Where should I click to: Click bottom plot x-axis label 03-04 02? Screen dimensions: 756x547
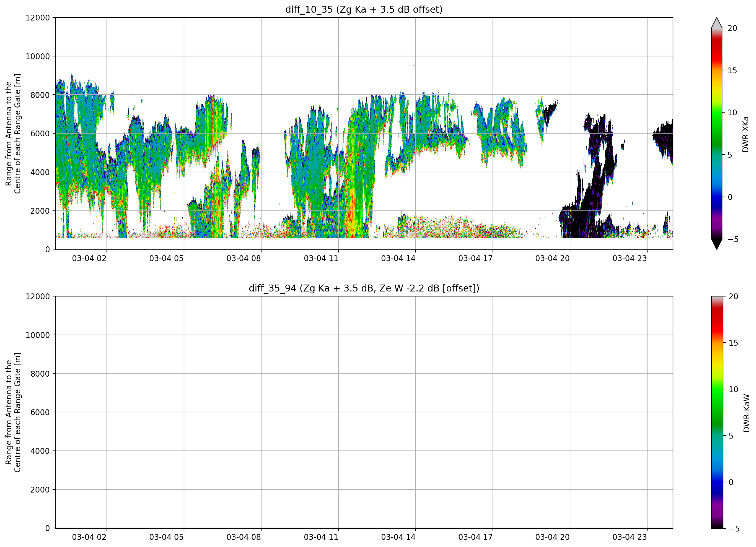point(89,537)
